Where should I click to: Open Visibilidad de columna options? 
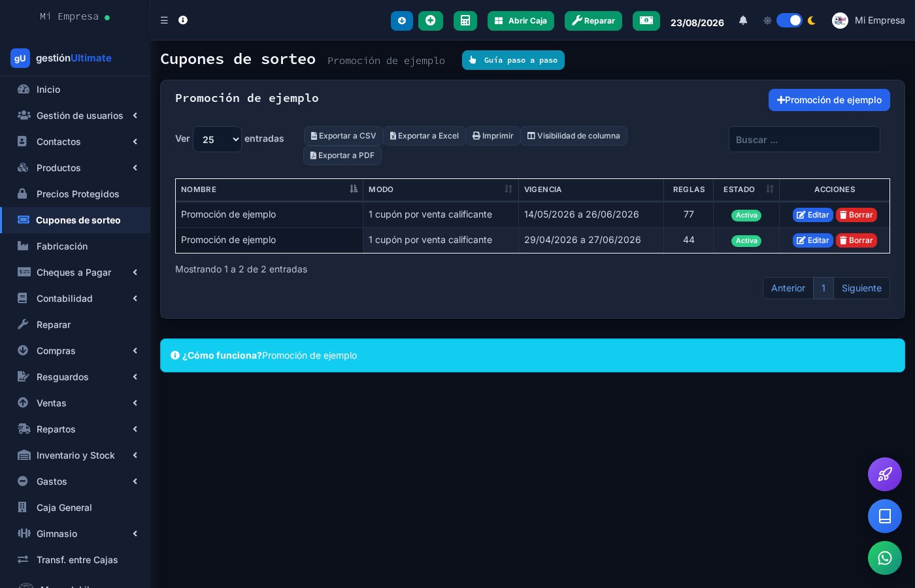(574, 136)
